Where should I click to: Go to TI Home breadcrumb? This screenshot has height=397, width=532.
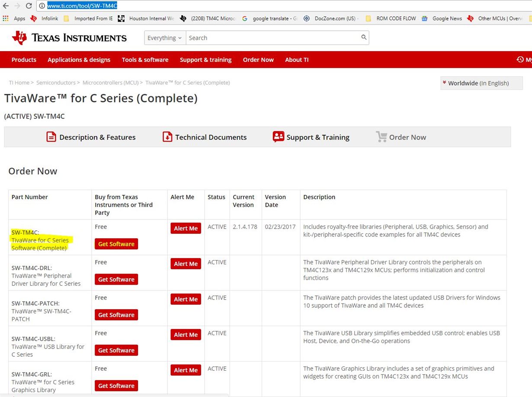(x=19, y=82)
